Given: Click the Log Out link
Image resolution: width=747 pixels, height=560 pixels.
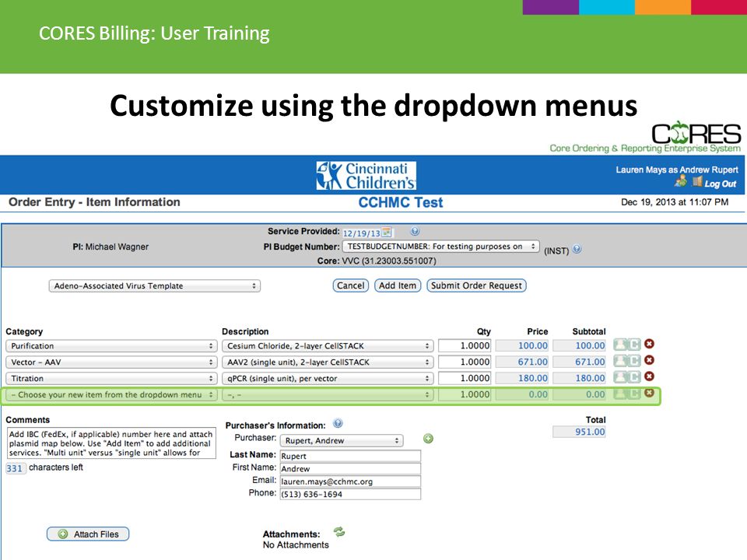Looking at the screenshot, I should [721, 184].
